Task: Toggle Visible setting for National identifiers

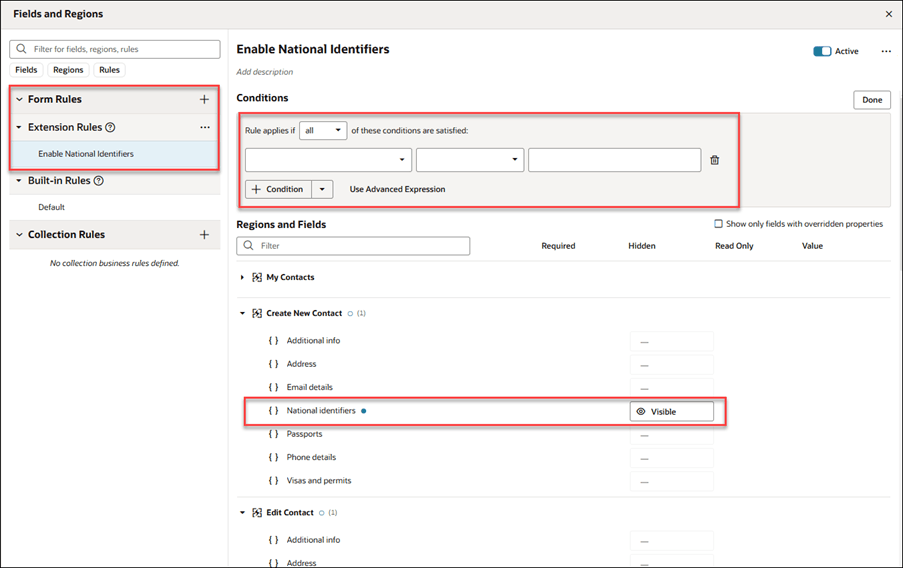Action: click(x=671, y=411)
